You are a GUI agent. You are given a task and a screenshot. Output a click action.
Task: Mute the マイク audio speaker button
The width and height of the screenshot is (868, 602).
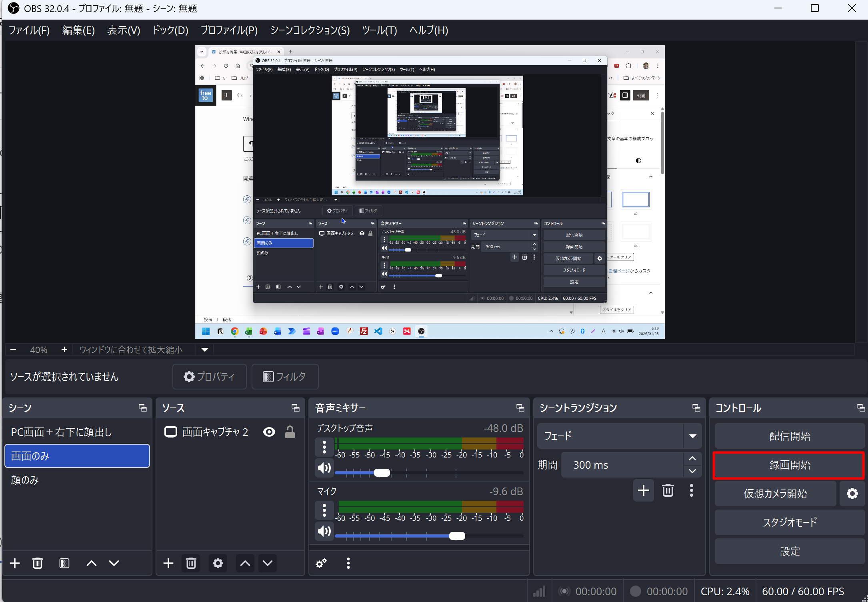tap(324, 531)
